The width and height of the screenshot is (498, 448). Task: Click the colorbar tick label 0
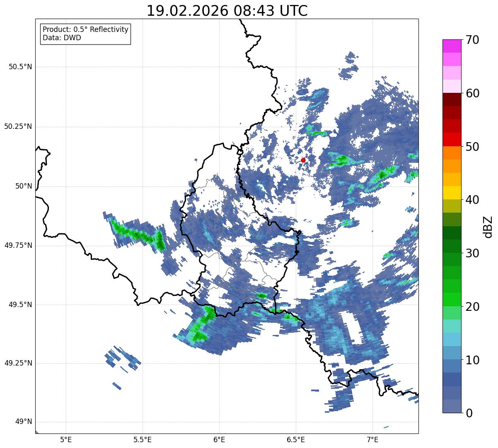coord(468,413)
